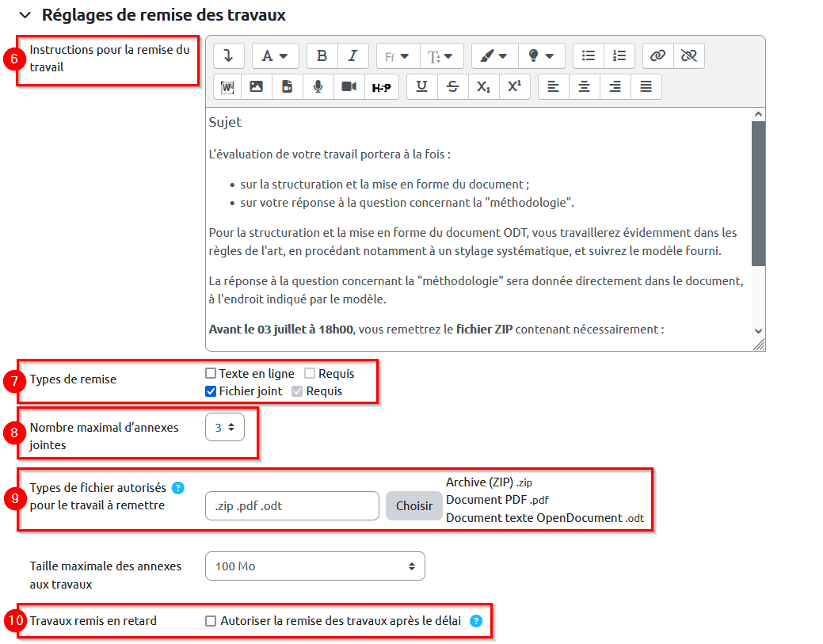Insert an image into the instructions
823x644 pixels.
point(256,86)
